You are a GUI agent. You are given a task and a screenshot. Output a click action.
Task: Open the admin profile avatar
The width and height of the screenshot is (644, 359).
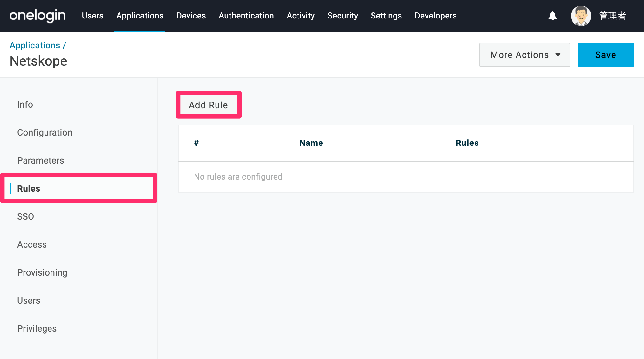[x=581, y=16]
